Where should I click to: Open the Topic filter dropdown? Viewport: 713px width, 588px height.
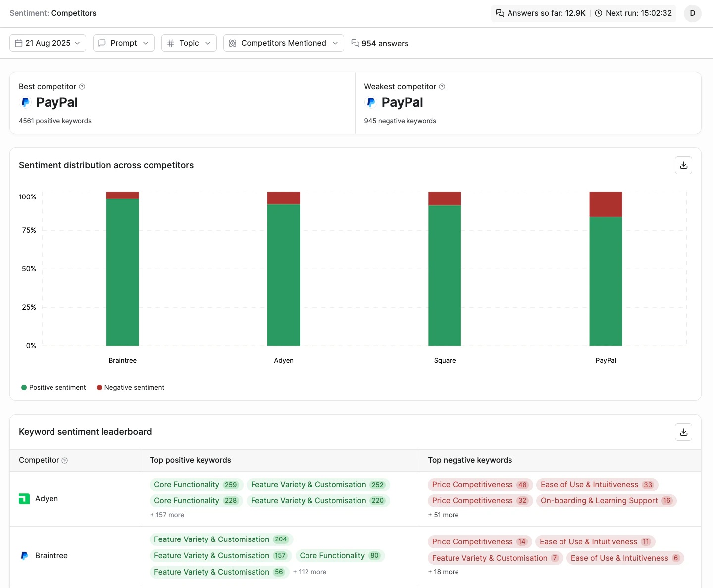189,43
